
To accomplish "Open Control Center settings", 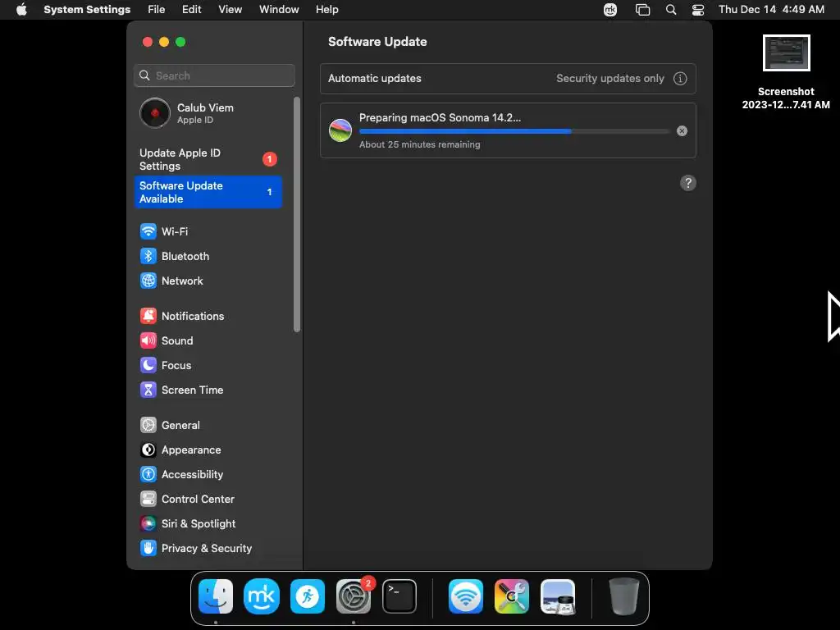I will tap(208, 500).
